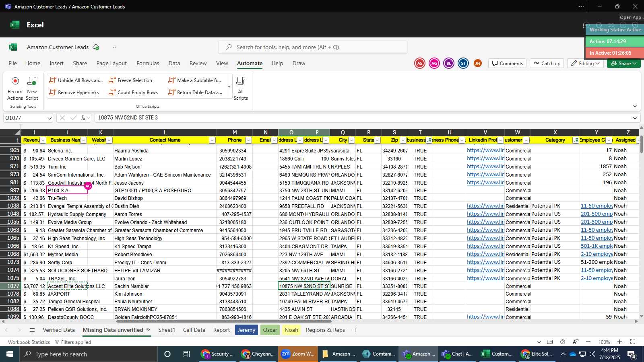Open the Zip column filter dropdown
This screenshot has height=362, width=644.
coord(403,140)
